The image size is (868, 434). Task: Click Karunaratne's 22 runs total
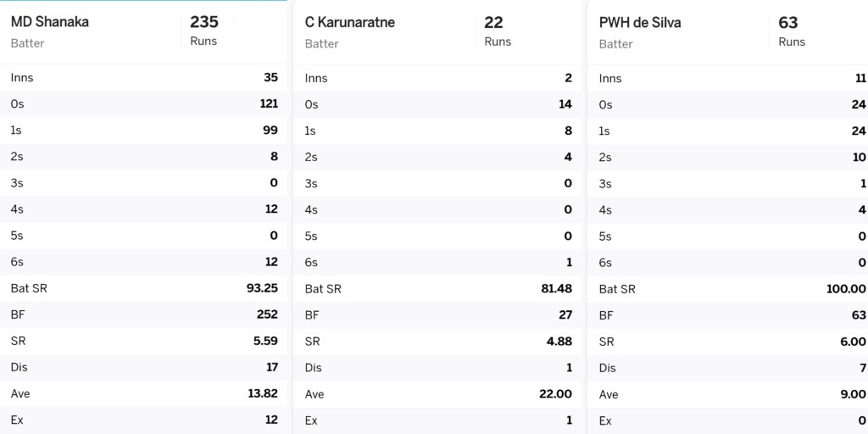[494, 23]
